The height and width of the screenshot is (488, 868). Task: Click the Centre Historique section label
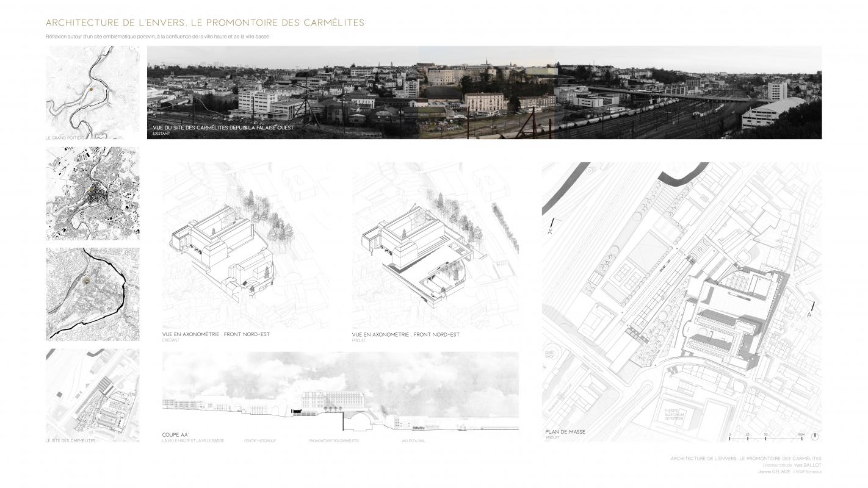(259, 440)
